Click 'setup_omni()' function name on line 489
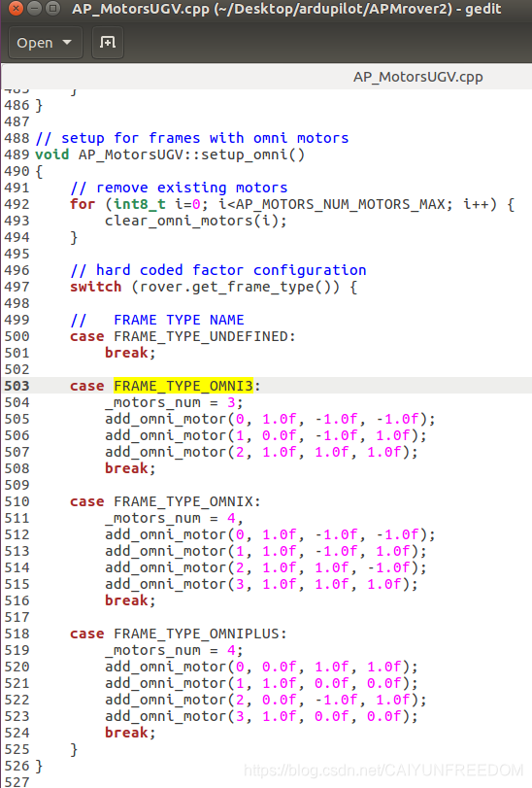Image resolution: width=532 pixels, height=788 pixels. tap(252, 154)
